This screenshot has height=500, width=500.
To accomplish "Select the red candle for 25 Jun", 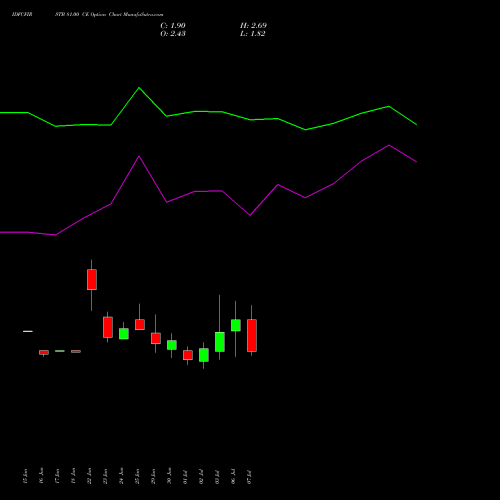I will click(x=140, y=325).
